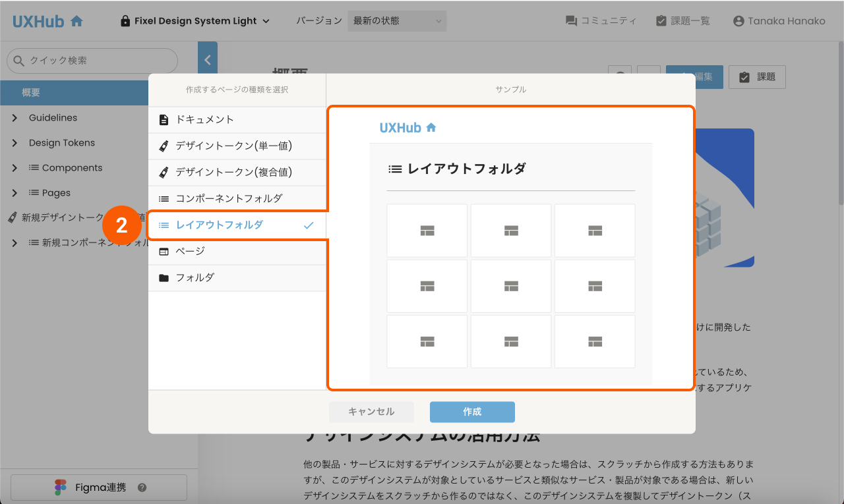The image size is (844, 504).
Task: Collapse the sidebar with the blue chevron
Action: tap(207, 59)
